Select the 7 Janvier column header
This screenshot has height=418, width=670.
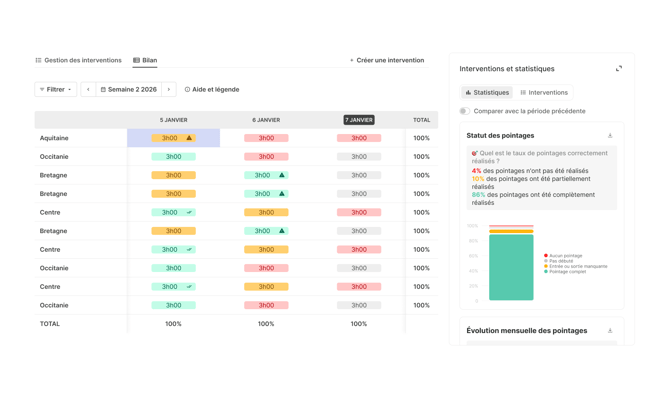359,120
